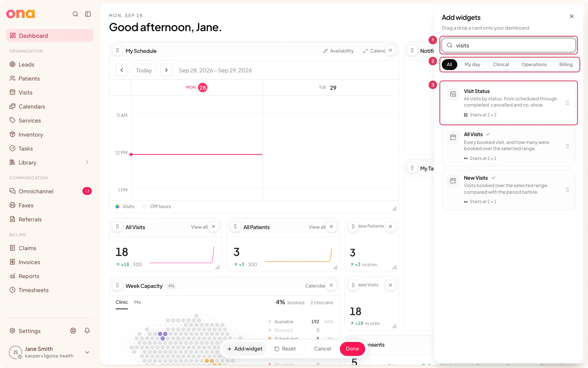The width and height of the screenshot is (588, 368).
Task: Collapse the sidebar panel icon
Action: 88,14
